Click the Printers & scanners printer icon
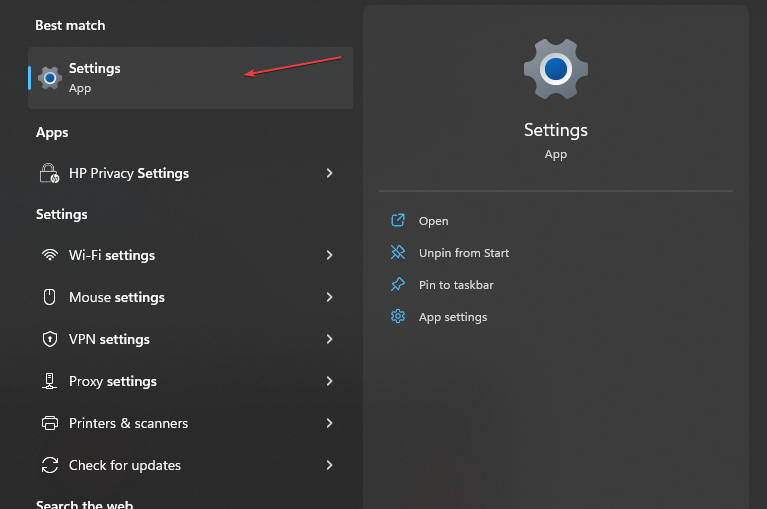The width and height of the screenshot is (767, 509). pyautogui.click(x=49, y=423)
